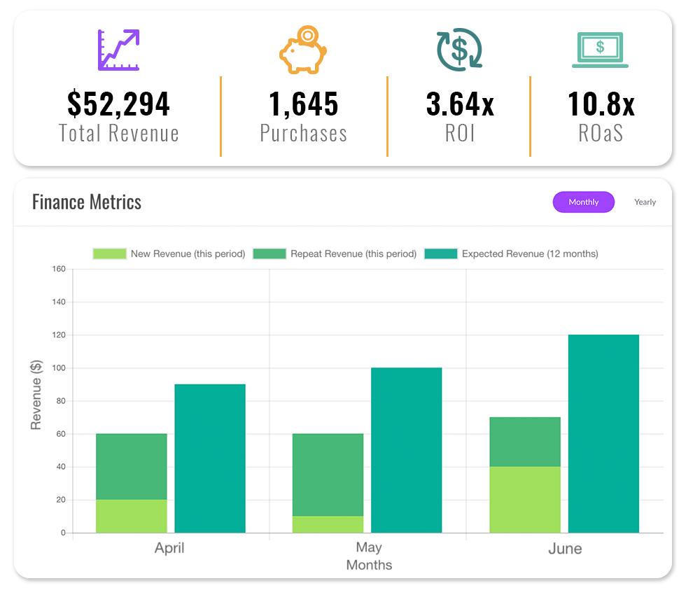This screenshot has width=700, height=595.
Task: Click the Expected Revenue (12 months) legend label
Action: click(x=530, y=254)
